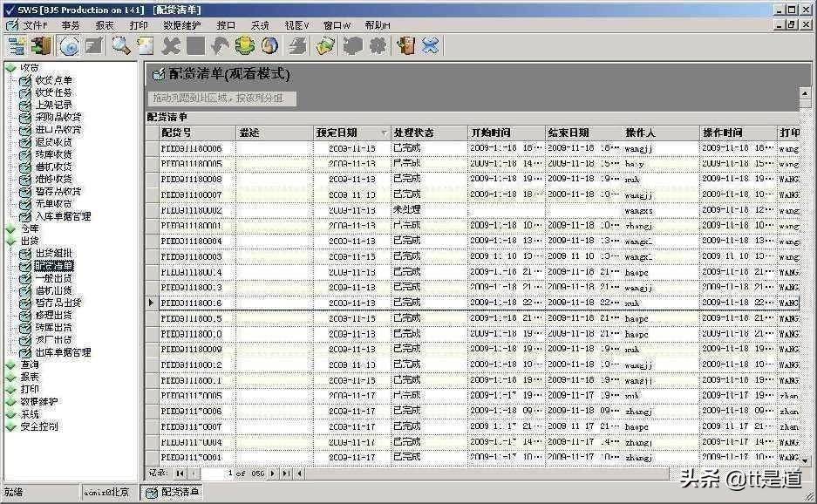The height and width of the screenshot is (504, 817).
Task: Expand the 数据维护 tree node in sidebar
Action: 10,402
